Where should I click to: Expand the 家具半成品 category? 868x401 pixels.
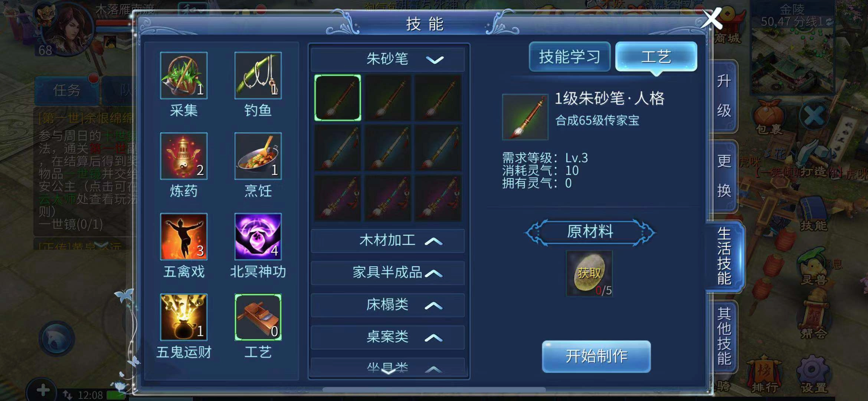(x=388, y=273)
